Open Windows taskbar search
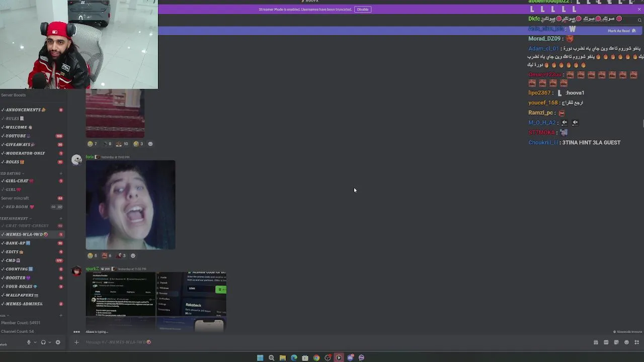The image size is (644, 362). pyautogui.click(x=271, y=358)
